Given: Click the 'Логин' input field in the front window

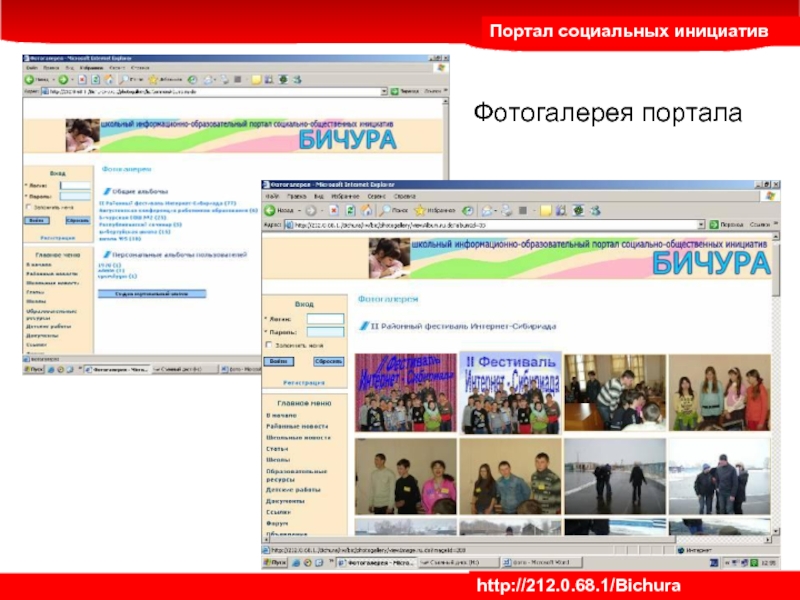Looking at the screenshot, I should 326,319.
